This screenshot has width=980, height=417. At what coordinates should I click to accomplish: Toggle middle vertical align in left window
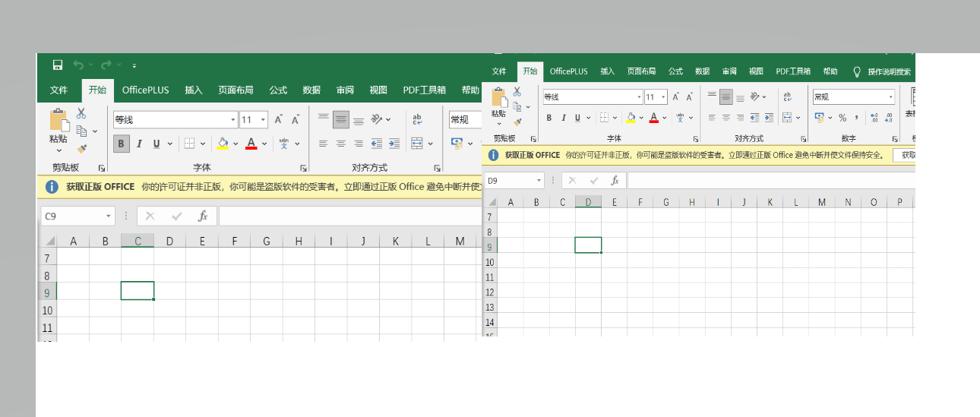(x=340, y=120)
